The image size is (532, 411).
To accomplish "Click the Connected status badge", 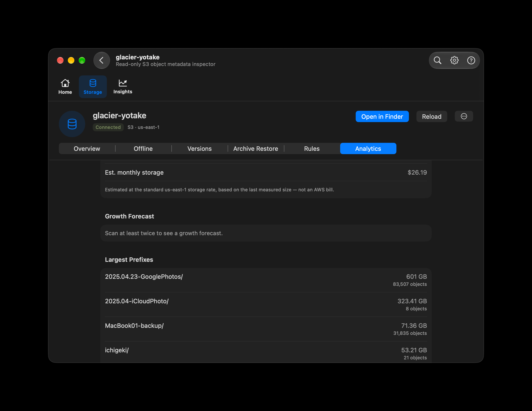I will (x=108, y=127).
